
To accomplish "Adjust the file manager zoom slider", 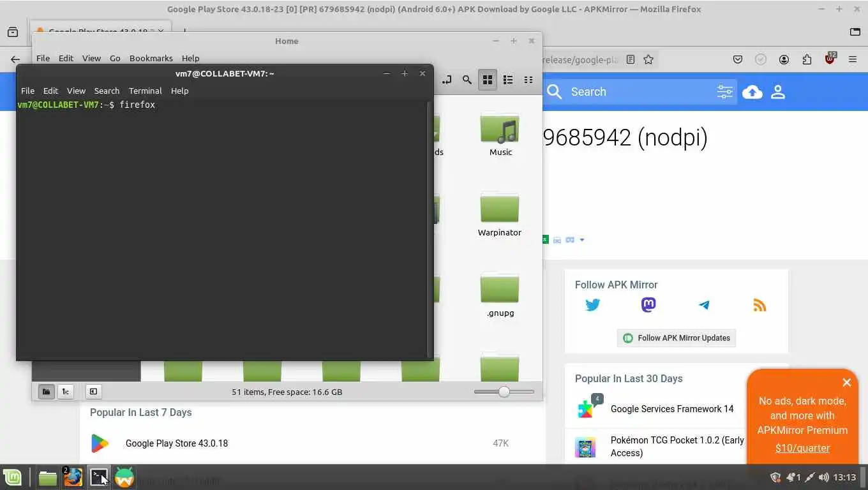I will [x=504, y=392].
